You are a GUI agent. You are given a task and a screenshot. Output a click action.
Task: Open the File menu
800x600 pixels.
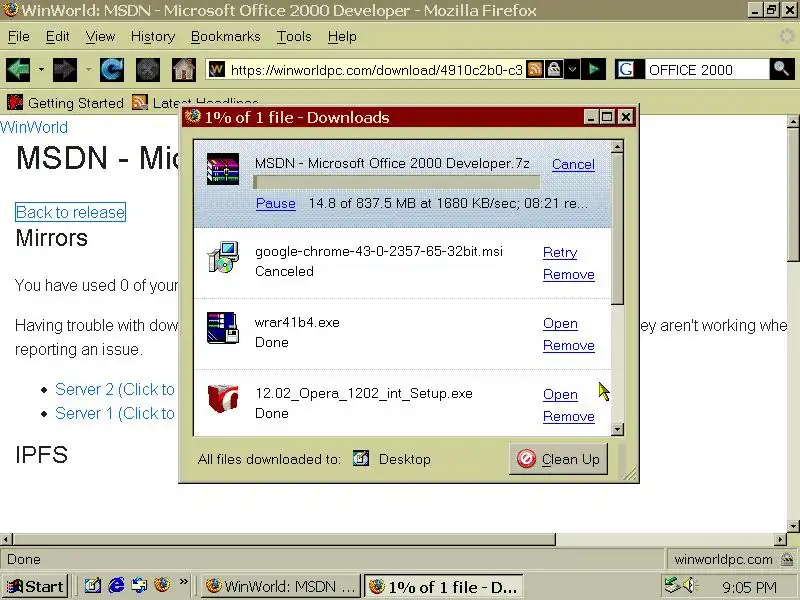point(19,37)
